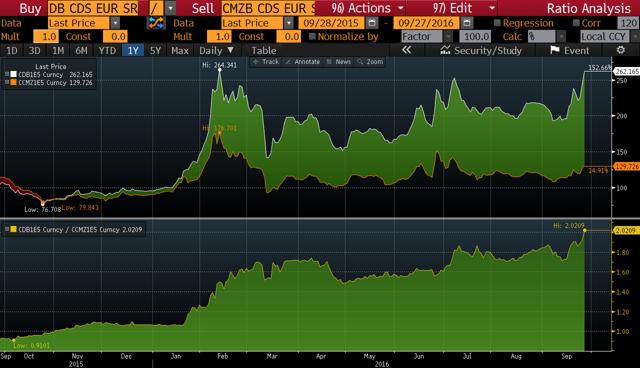Screen dimensions: 640x368
Task: Open Security/Study chart icon
Action: [445, 50]
